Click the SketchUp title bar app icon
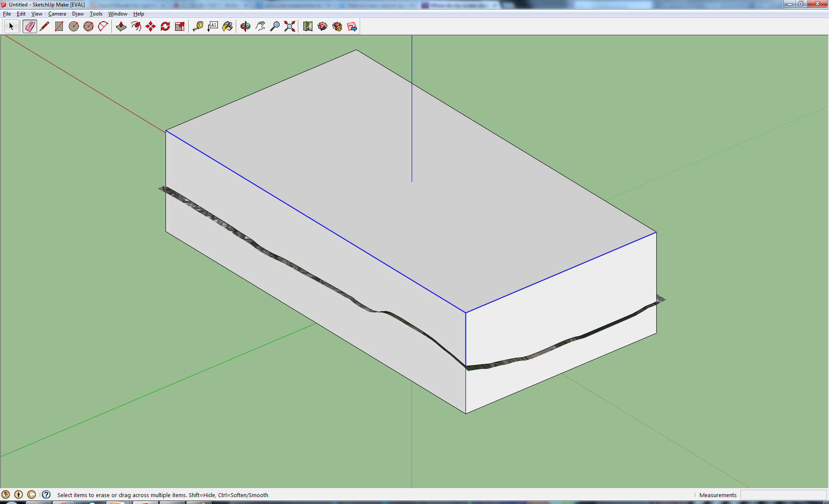The height and width of the screenshot is (504, 829). pyautogui.click(x=4, y=4)
